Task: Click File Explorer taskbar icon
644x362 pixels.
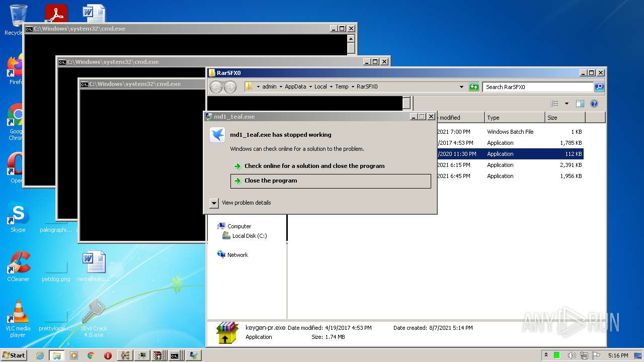Action: coord(57,355)
